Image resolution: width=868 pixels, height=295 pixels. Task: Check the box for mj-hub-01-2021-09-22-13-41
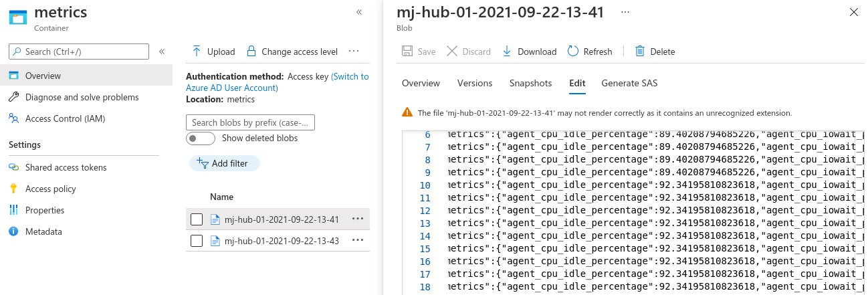[x=197, y=219]
